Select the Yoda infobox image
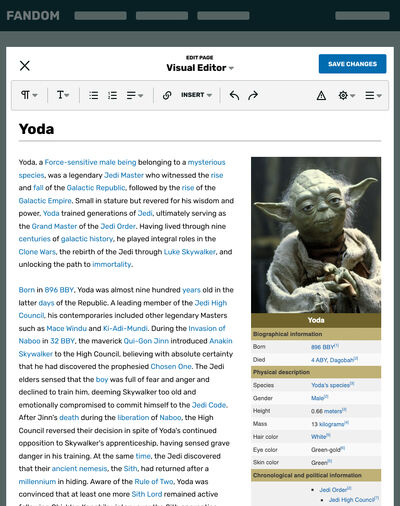Screen dimensions: 400x506 click(x=316, y=235)
